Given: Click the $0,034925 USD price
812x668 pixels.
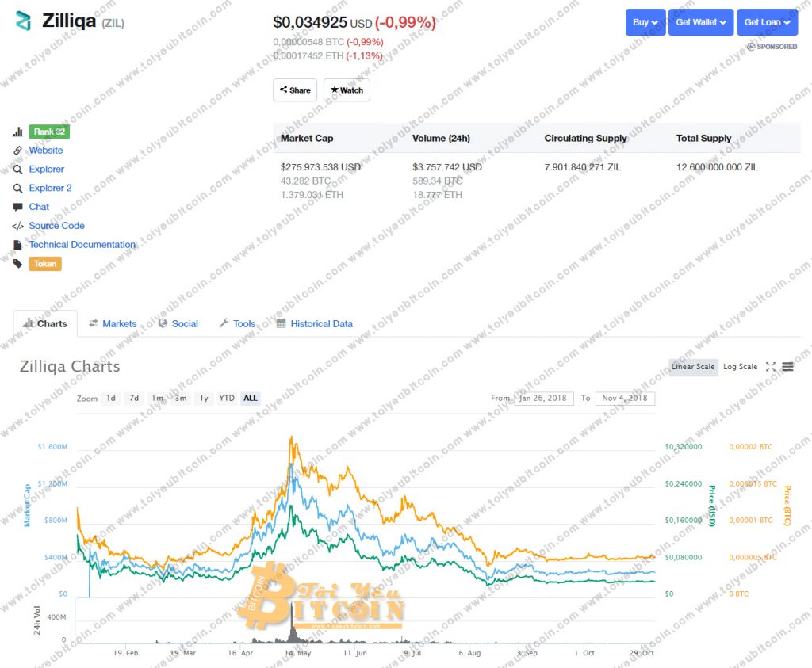Looking at the screenshot, I should click(x=323, y=23).
